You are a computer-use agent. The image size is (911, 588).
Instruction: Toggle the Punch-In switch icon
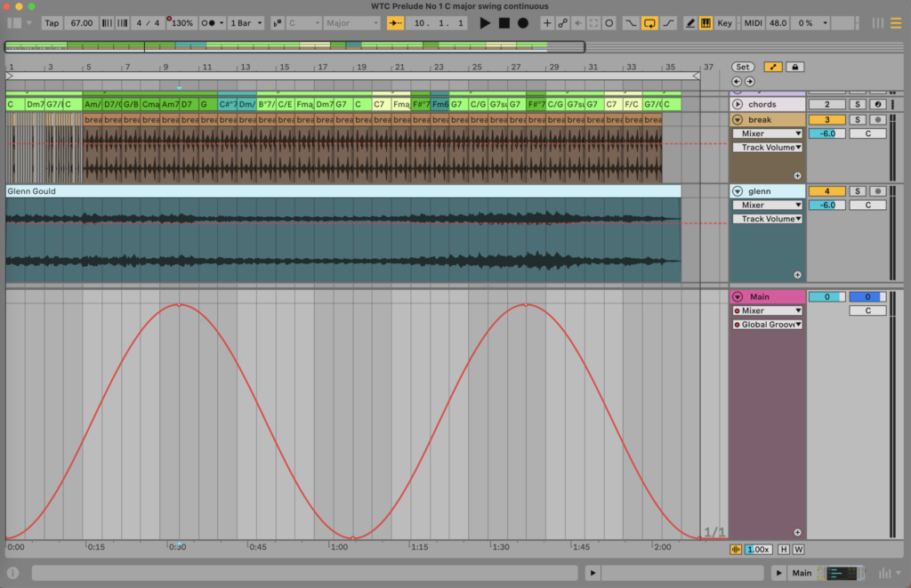(x=631, y=23)
